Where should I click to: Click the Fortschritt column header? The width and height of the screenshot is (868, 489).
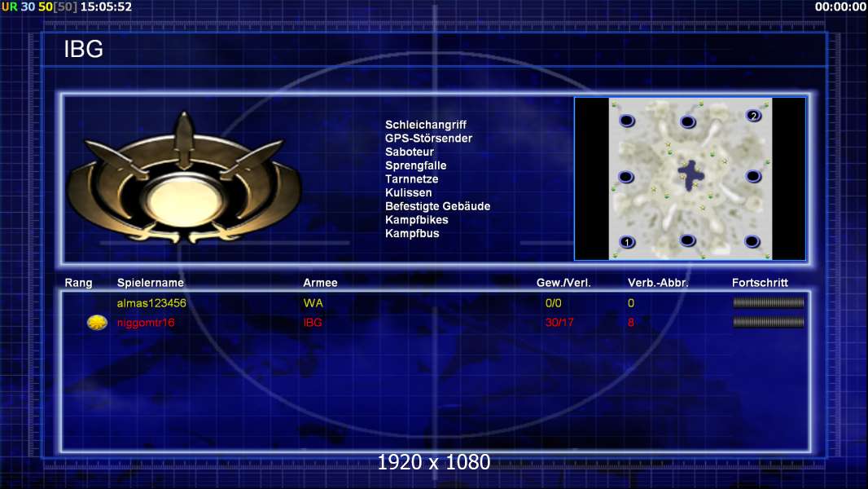[760, 283]
